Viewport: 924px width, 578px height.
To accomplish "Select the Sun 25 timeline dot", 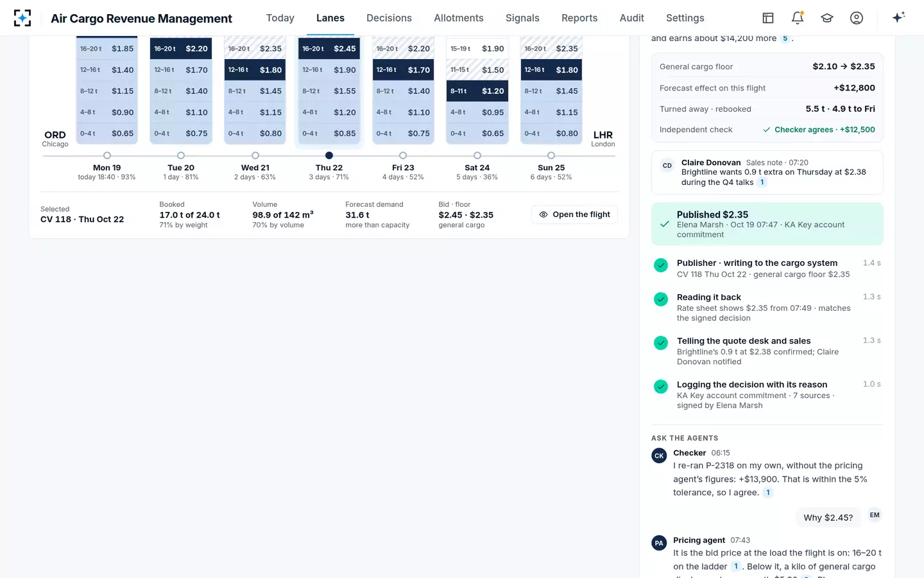I will click(x=551, y=155).
